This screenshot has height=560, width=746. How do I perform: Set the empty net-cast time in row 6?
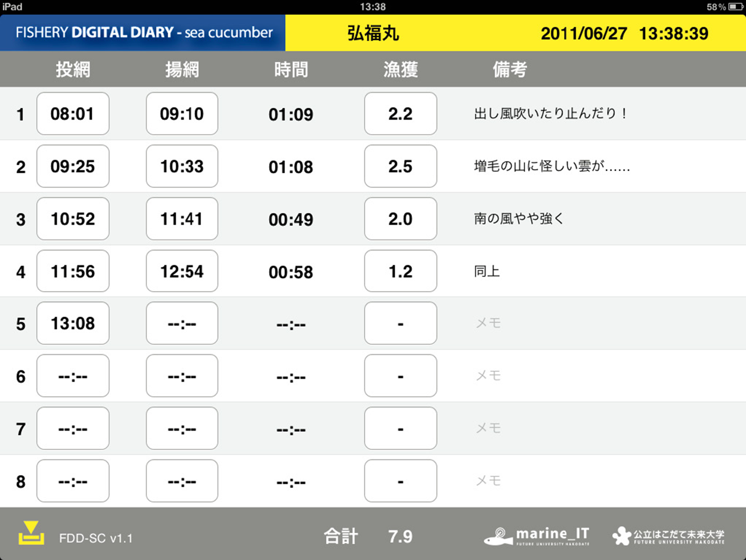pyautogui.click(x=73, y=376)
